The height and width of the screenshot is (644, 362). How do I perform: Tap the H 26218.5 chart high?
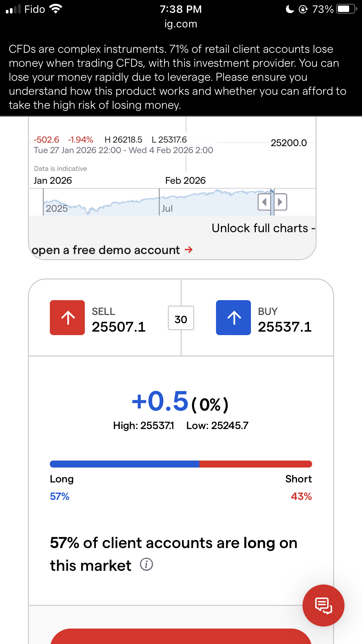(123, 140)
